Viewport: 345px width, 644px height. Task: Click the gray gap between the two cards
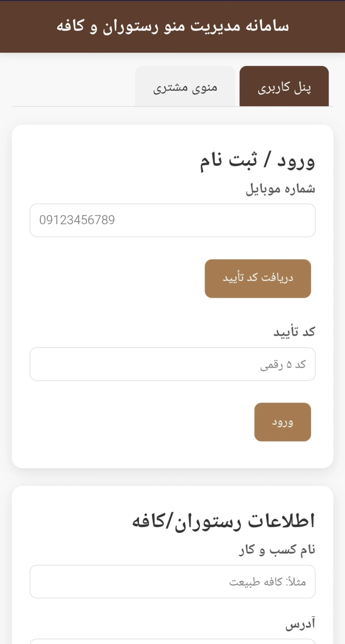point(172,477)
